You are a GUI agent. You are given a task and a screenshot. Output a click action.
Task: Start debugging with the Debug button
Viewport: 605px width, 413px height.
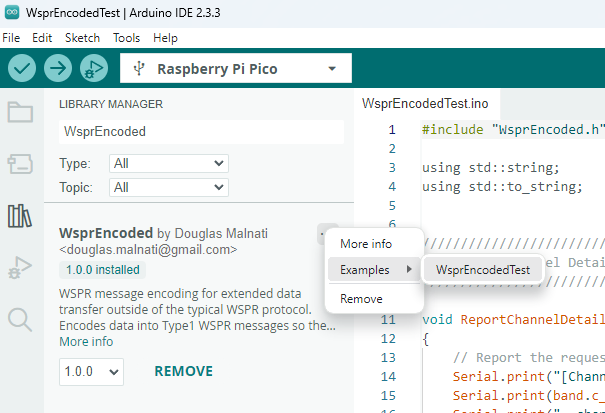pos(94,69)
